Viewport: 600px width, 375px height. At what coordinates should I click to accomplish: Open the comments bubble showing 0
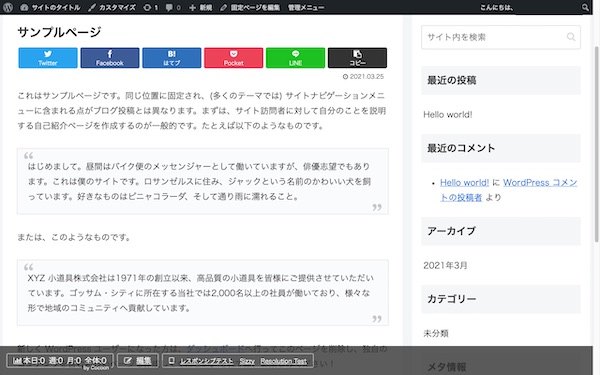[173, 7]
